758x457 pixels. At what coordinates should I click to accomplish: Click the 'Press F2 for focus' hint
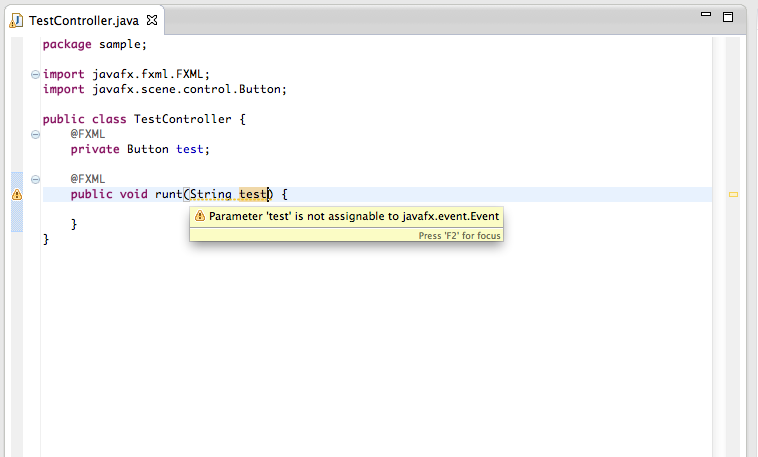pos(459,236)
